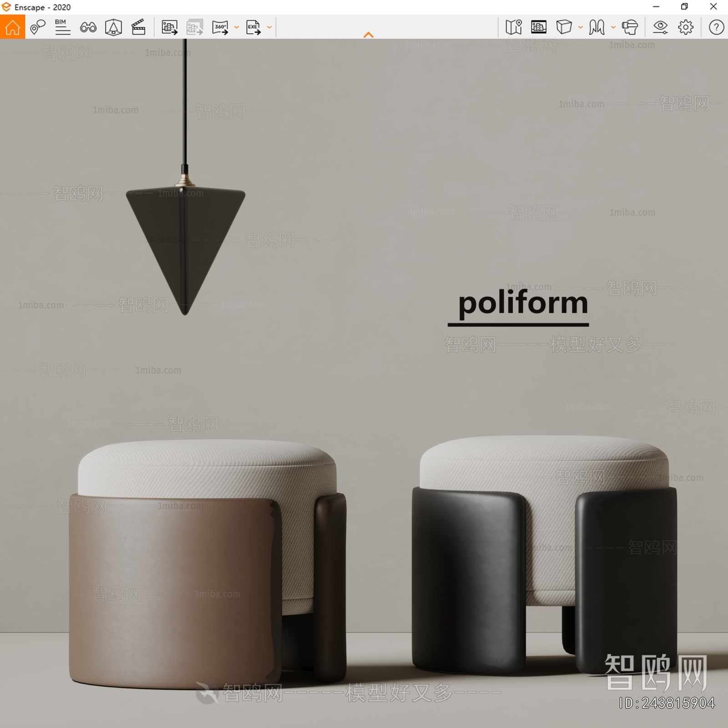This screenshot has height=728, width=728.
Task: Minimize the Enscape window
Action: point(656,7)
